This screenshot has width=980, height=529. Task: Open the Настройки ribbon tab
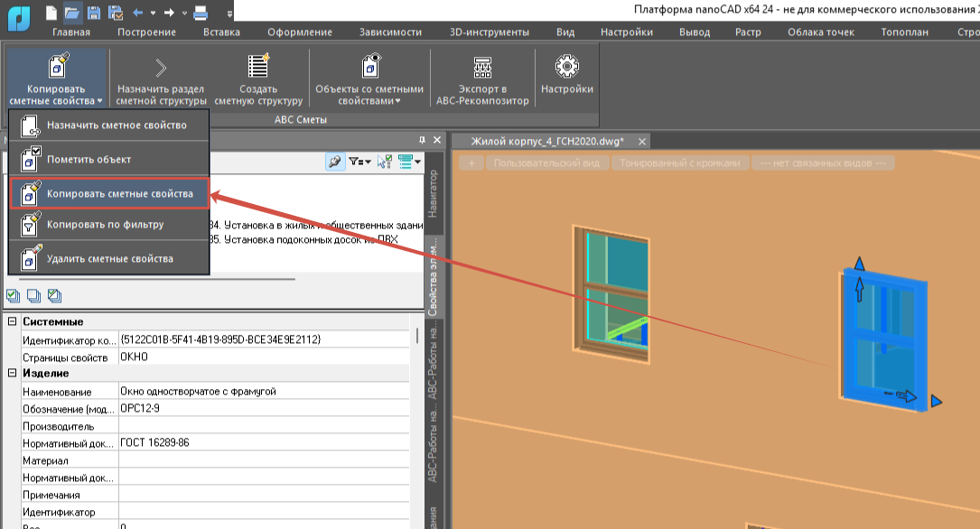pyautogui.click(x=627, y=32)
